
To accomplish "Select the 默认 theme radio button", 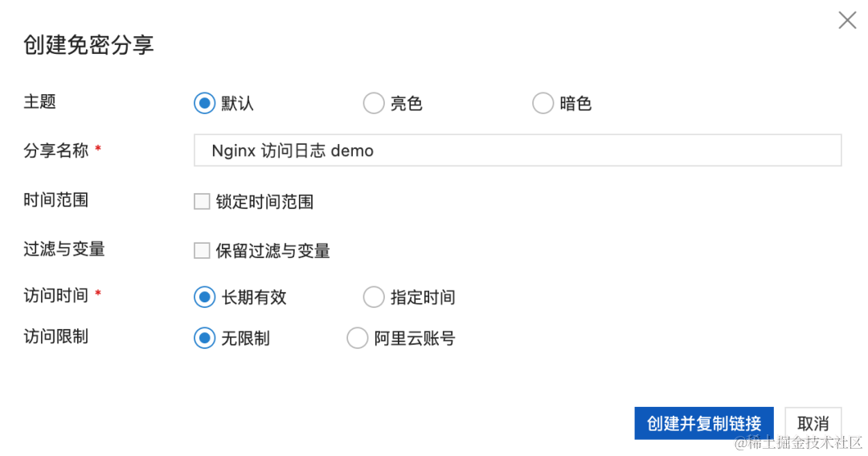I will coord(205,104).
